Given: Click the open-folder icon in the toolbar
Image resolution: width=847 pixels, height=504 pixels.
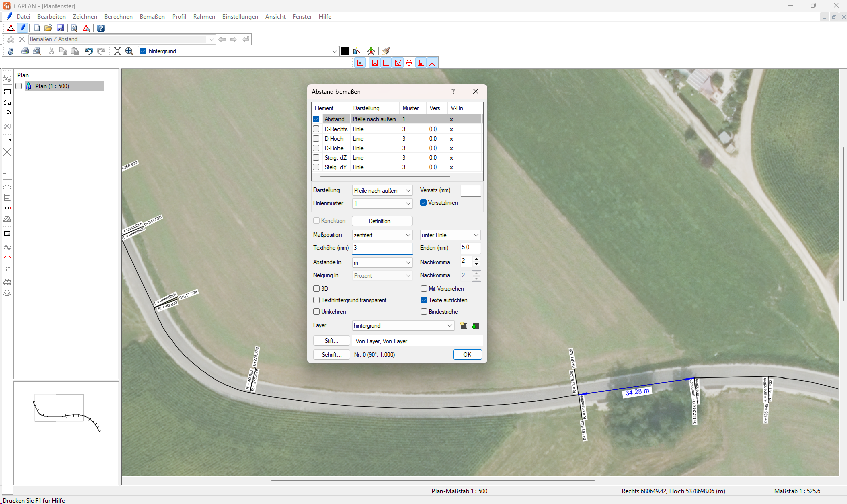Looking at the screenshot, I should click(x=48, y=28).
